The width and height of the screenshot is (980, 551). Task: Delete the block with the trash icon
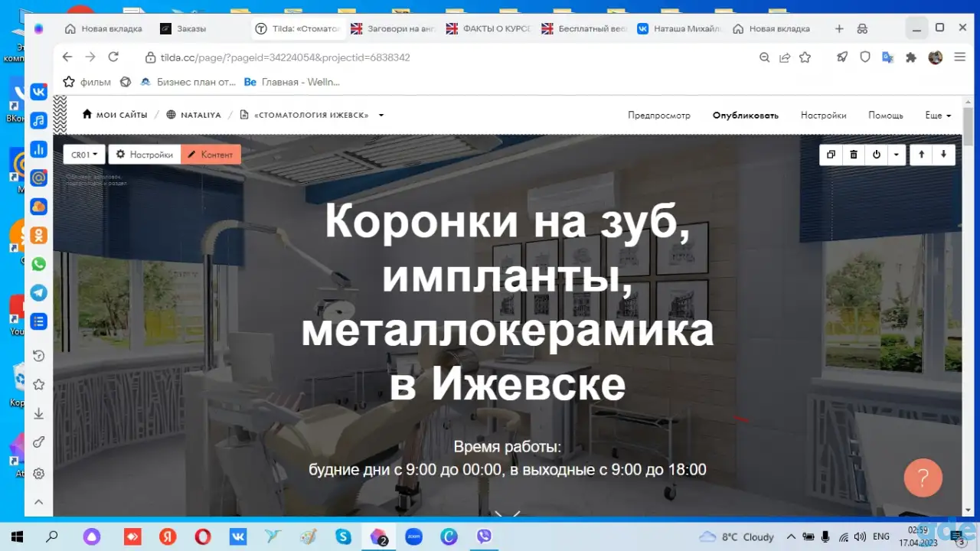coord(854,155)
